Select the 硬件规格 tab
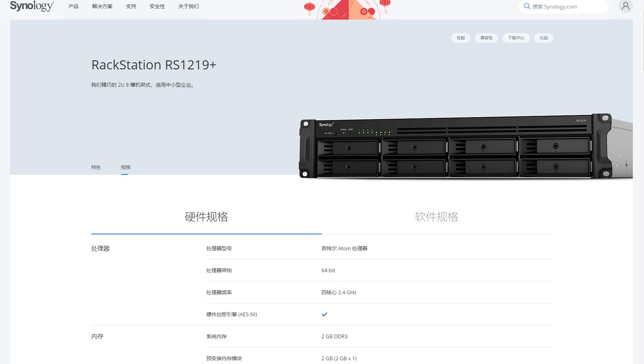 click(206, 217)
